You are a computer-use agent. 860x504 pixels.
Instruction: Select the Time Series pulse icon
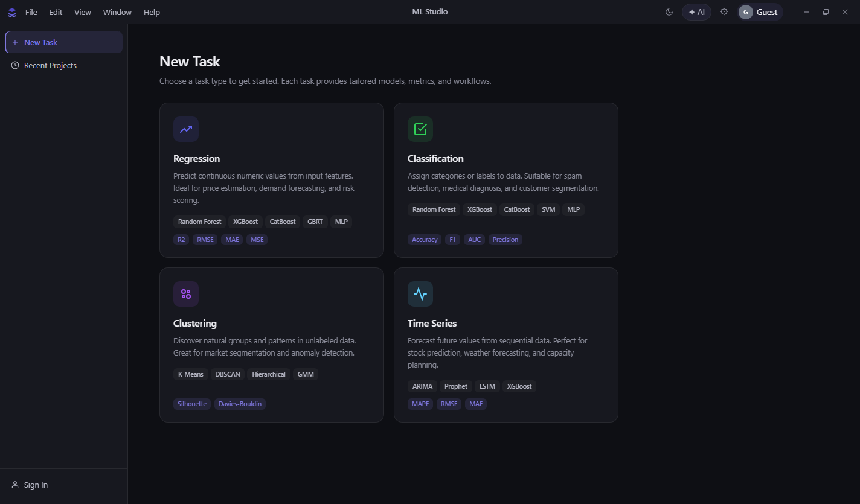click(420, 294)
